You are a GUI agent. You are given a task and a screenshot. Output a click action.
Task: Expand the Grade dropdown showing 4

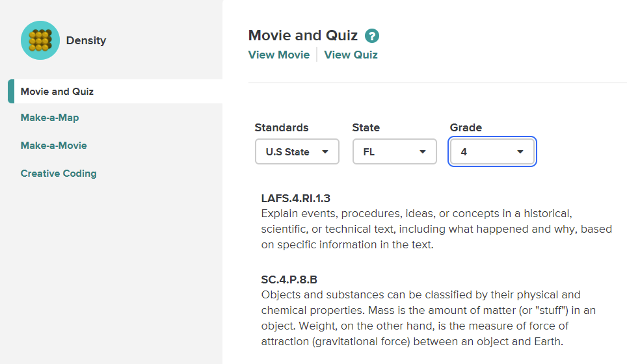492,152
